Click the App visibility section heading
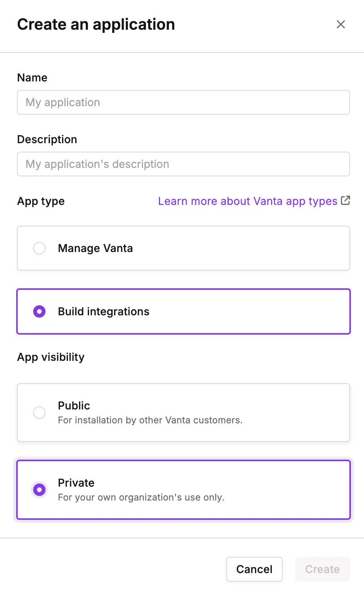 pyautogui.click(x=51, y=357)
